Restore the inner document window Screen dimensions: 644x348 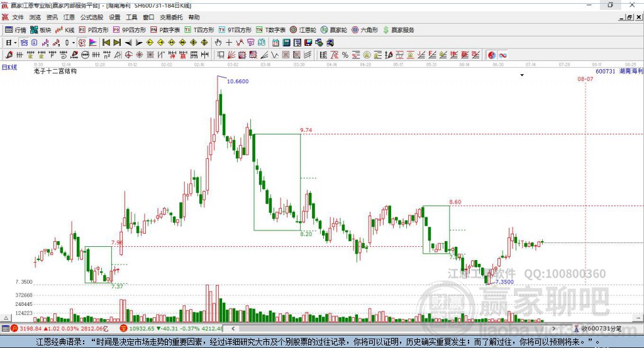point(630,17)
